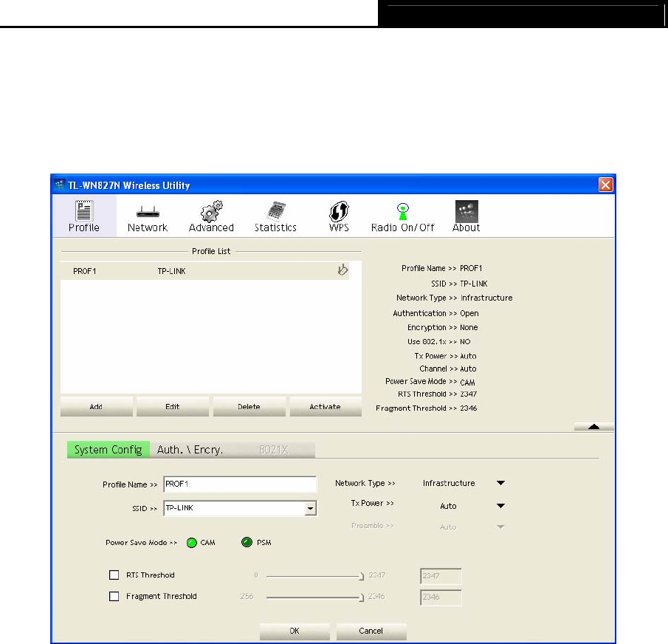Open the Statistics calculator icon
The image size is (668, 644).
[275, 211]
